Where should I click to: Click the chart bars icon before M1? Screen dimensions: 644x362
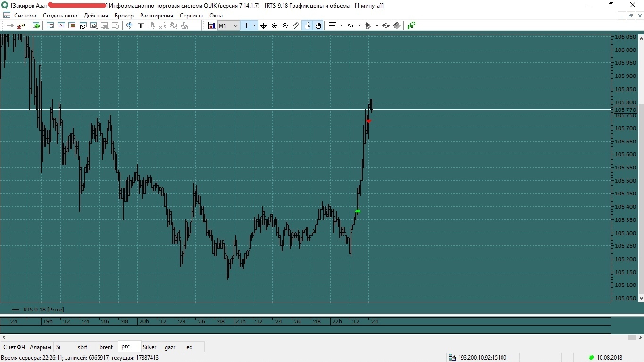tap(212, 25)
